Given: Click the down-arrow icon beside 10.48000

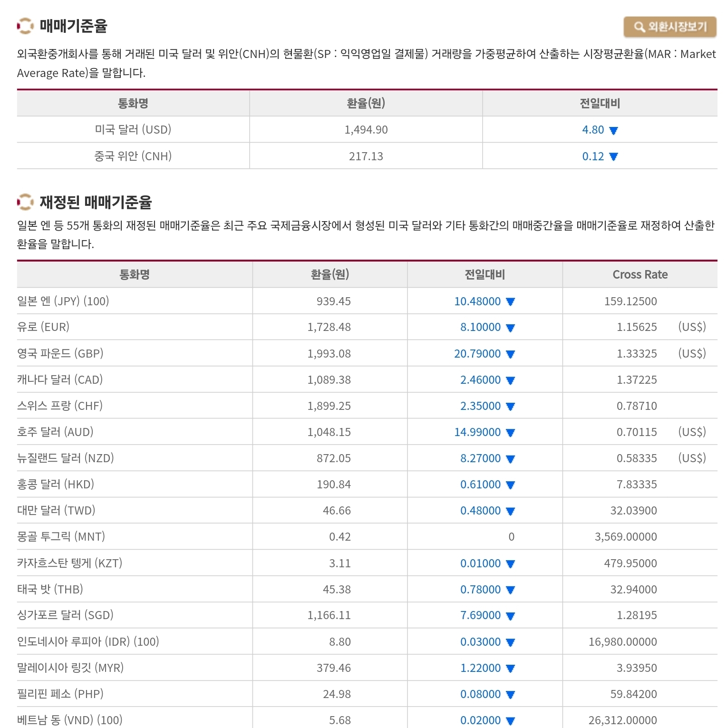Looking at the screenshot, I should click(511, 302).
